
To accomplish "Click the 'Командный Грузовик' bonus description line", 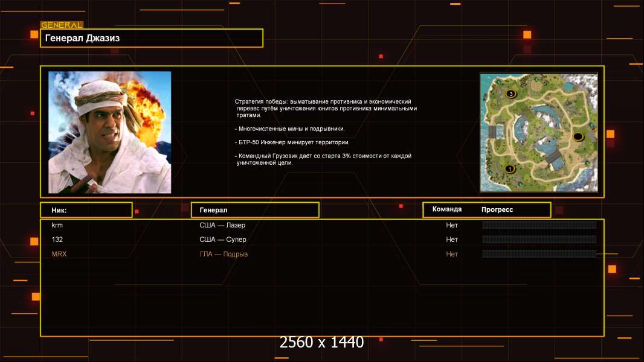I will 323,159.
